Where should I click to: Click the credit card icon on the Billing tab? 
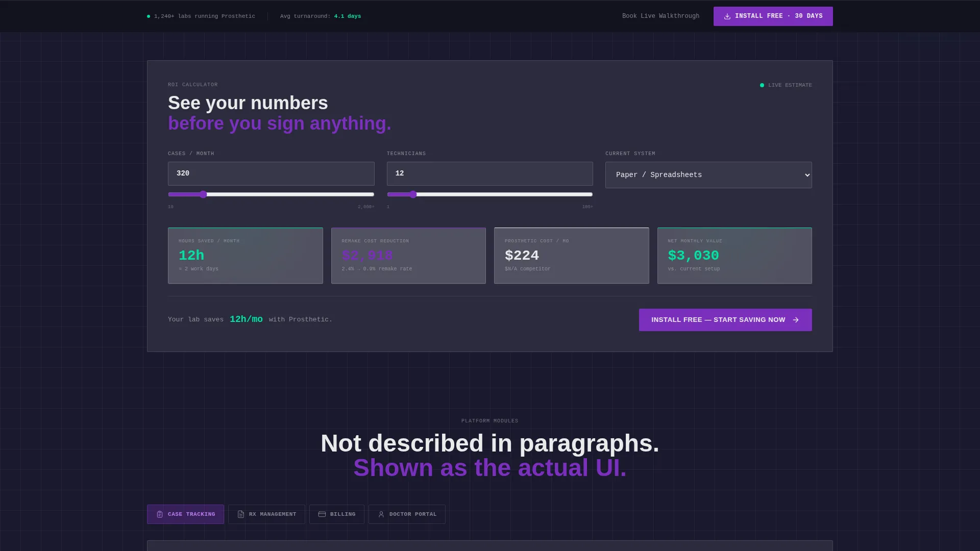(322, 514)
